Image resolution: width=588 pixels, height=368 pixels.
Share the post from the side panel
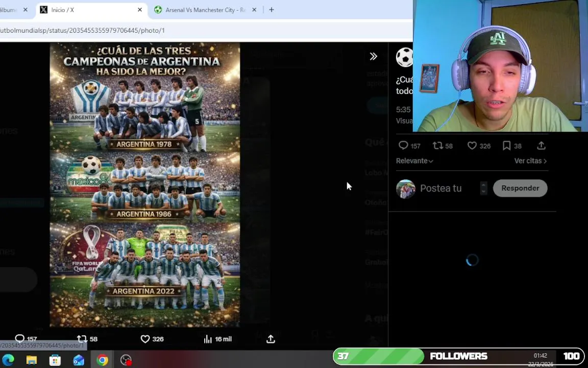(541, 146)
